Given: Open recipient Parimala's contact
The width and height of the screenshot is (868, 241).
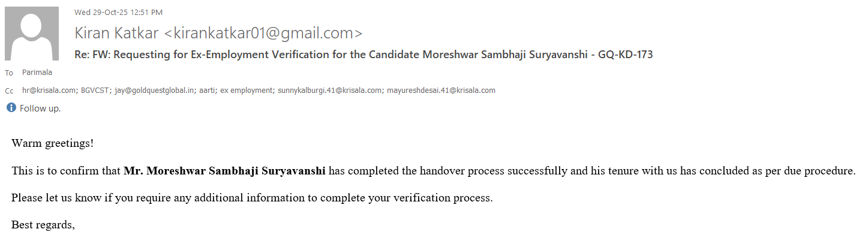Looking at the screenshot, I should (37, 73).
